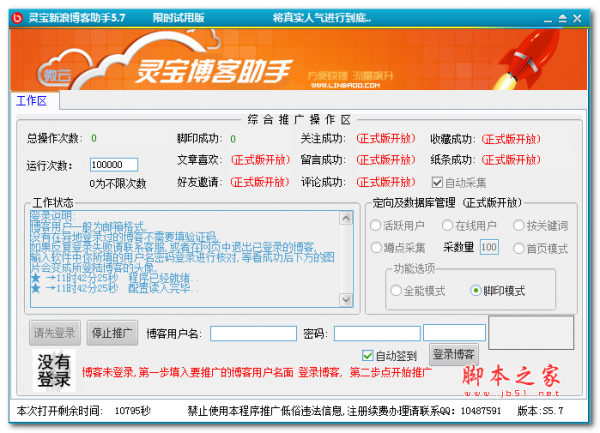Viewport: 600px width, 433px height.
Task: Click the 关注成功 (正式版开放) red text
Action: click(x=386, y=138)
